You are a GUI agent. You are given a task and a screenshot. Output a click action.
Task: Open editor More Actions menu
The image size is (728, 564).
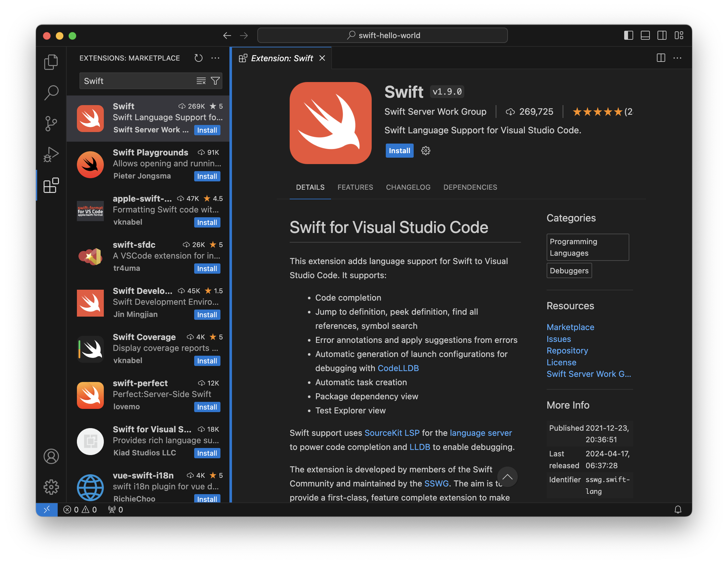[677, 58]
